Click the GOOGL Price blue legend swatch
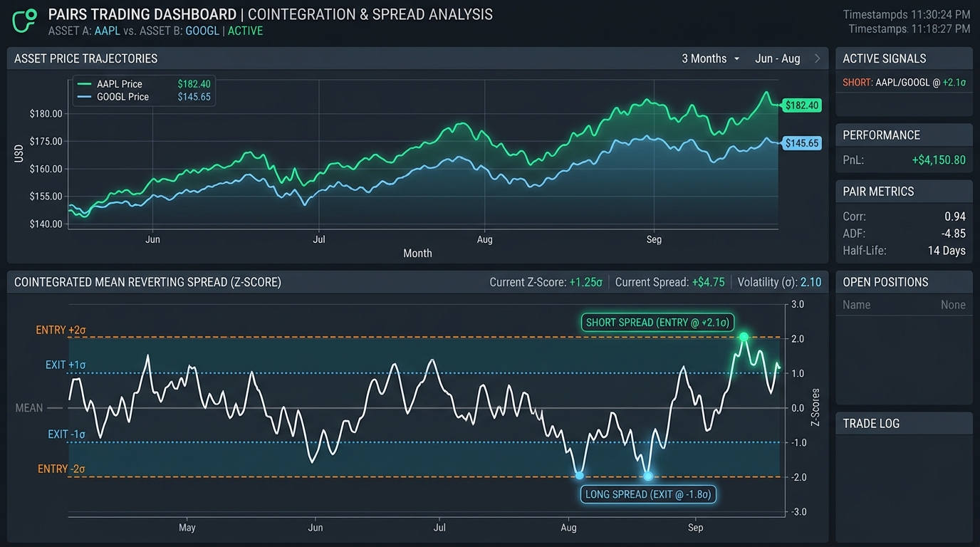980x547 pixels. (x=83, y=97)
